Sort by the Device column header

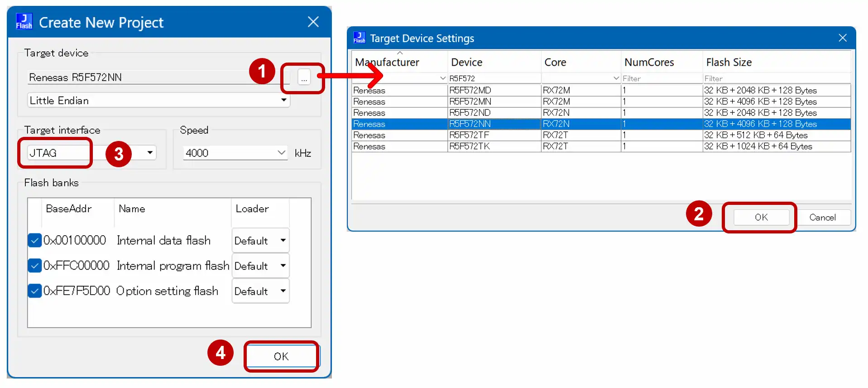pos(494,62)
